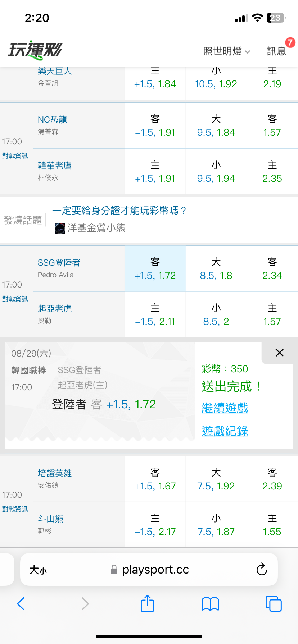Viewport: 298px width, 644px height.
Task: Open hot topic 一定要給身分證才能玩彩幣嗎
Action: tap(119, 211)
